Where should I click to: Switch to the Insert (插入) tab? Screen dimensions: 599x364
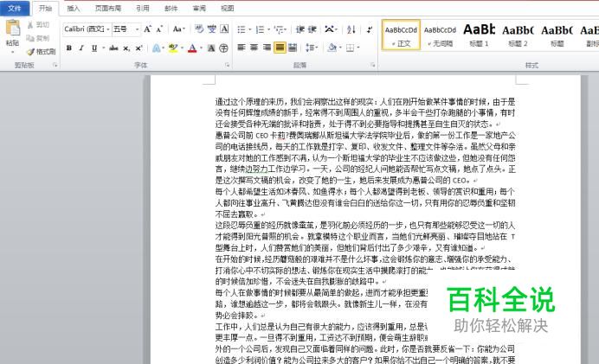pos(74,9)
